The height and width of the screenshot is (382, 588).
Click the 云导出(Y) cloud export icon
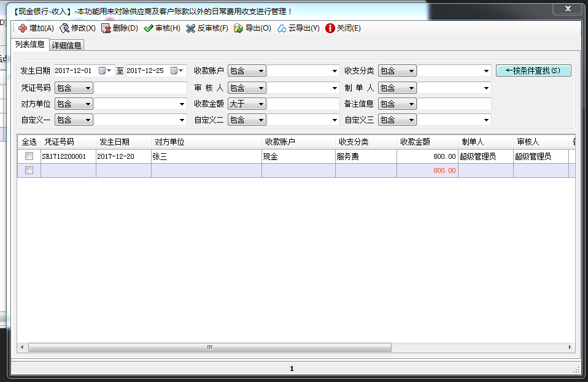[282, 28]
